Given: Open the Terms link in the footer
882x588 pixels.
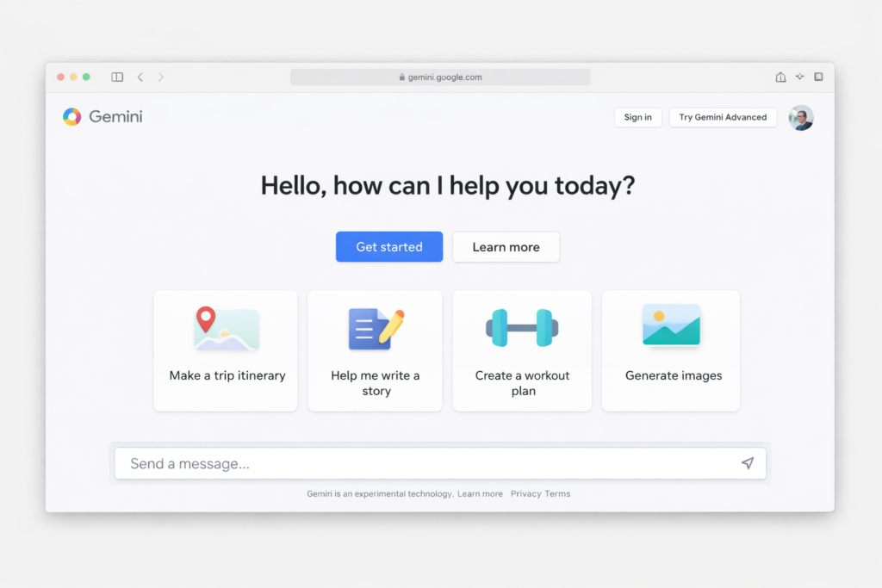Looking at the screenshot, I should coord(556,493).
